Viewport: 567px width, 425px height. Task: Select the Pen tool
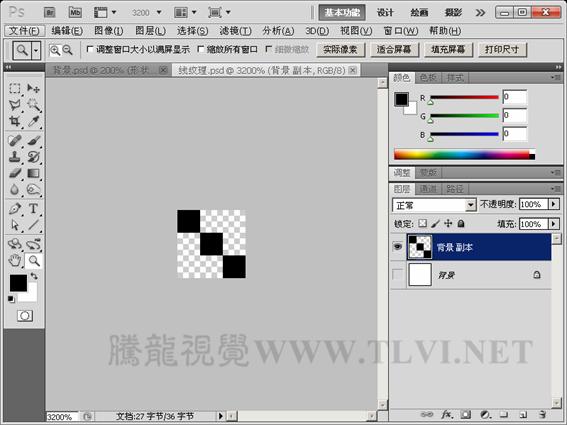click(14, 209)
